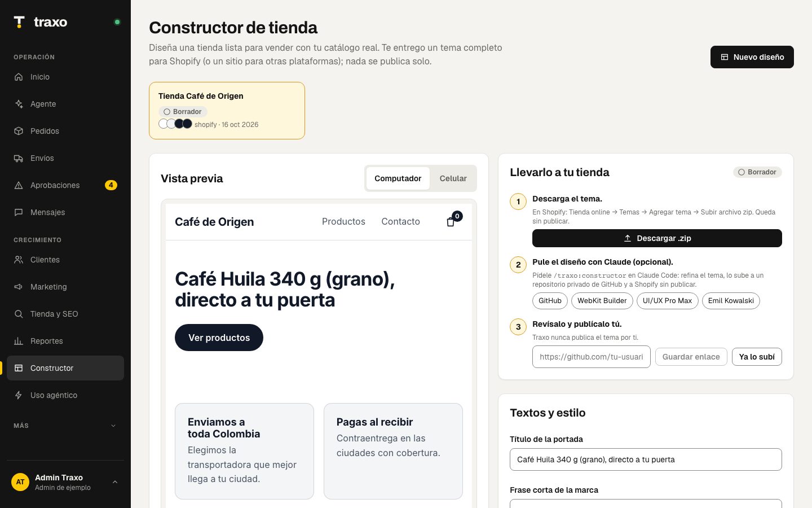The width and height of the screenshot is (812, 508).
Task: Click the Guardar enlace button
Action: click(691, 357)
